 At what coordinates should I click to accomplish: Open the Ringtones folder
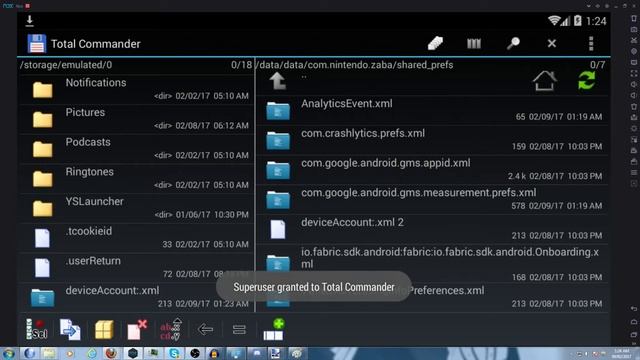136,179
